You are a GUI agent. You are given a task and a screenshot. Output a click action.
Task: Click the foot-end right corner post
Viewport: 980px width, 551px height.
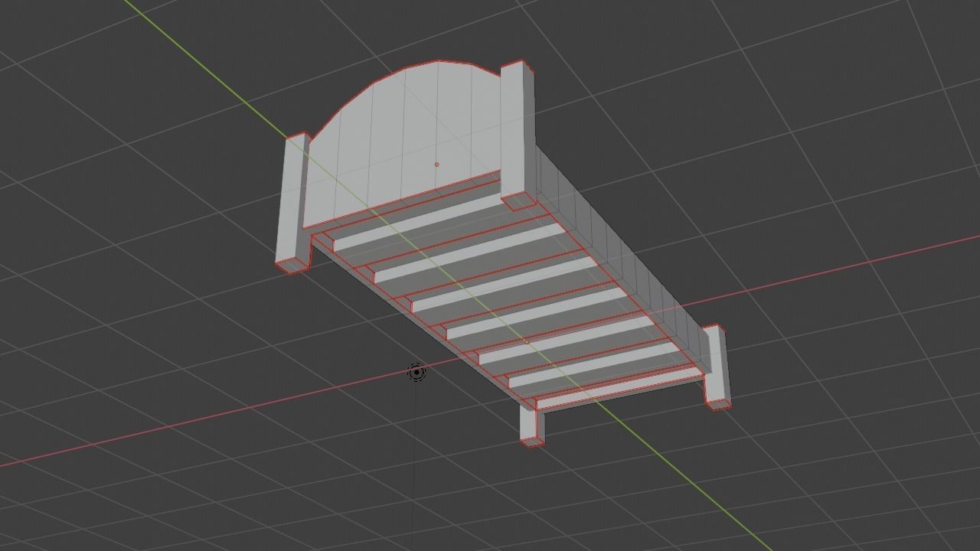pos(716,367)
